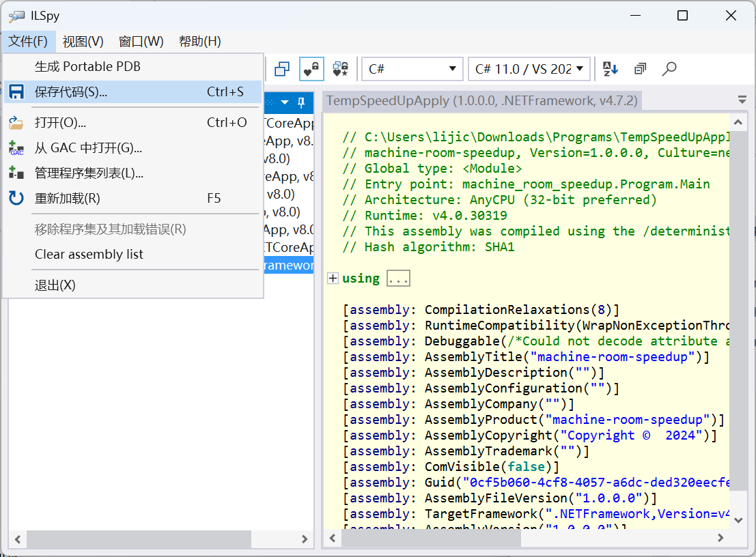Click the collapse all tree nodes icon

coord(640,69)
